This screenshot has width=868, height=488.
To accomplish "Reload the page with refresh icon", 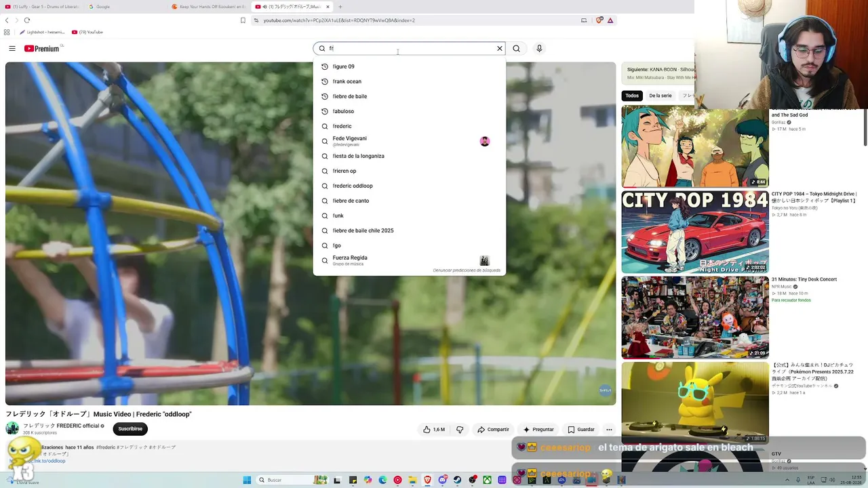I will click(27, 20).
